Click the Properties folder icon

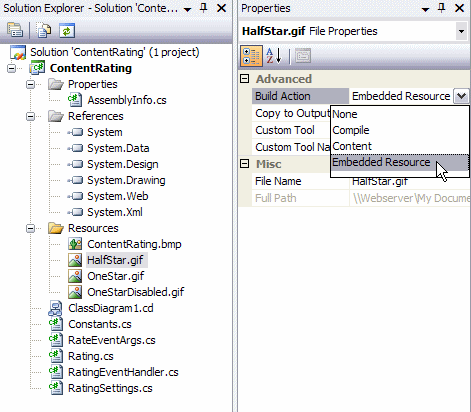point(56,84)
